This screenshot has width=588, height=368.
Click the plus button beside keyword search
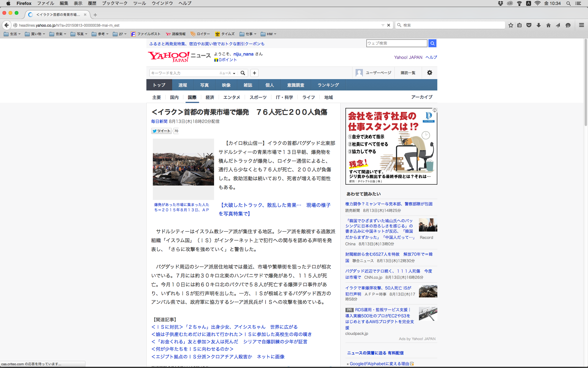coord(254,73)
